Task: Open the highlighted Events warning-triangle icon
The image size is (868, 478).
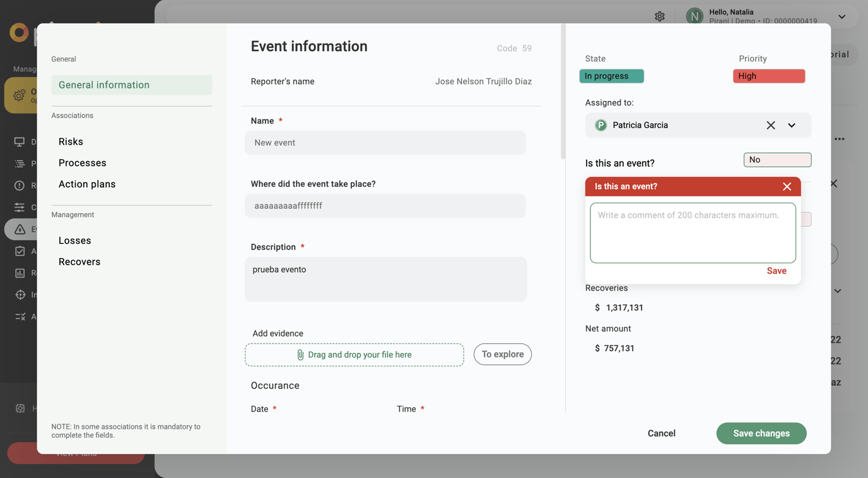Action: 20,229
